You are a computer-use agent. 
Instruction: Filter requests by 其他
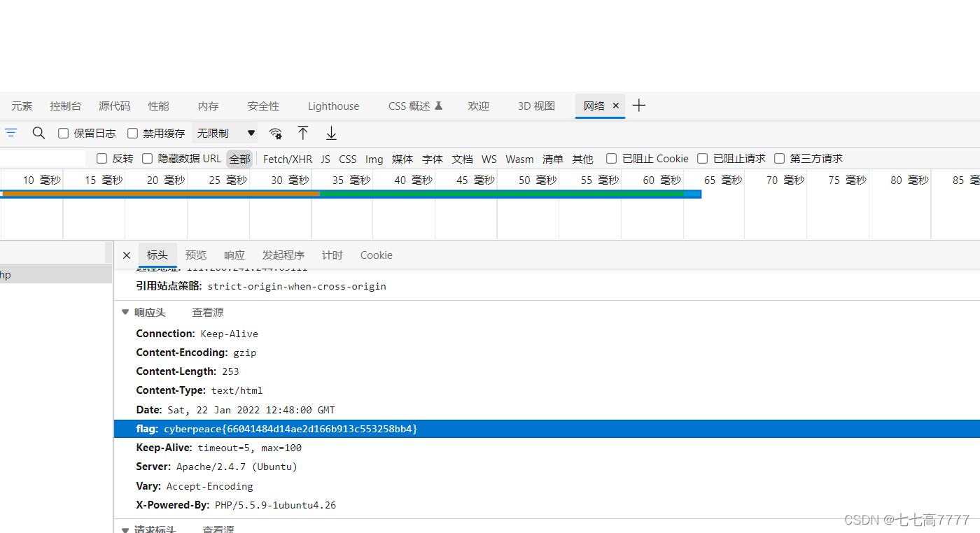pos(582,159)
